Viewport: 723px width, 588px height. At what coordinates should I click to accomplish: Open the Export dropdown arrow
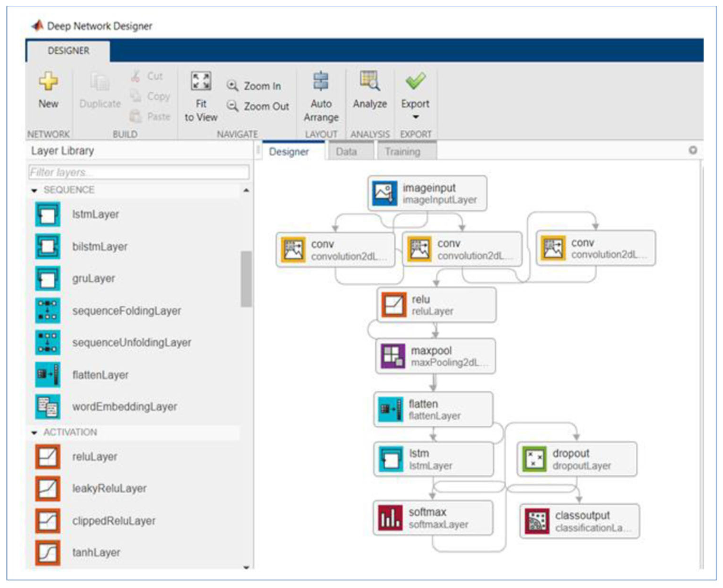pyautogui.click(x=416, y=117)
